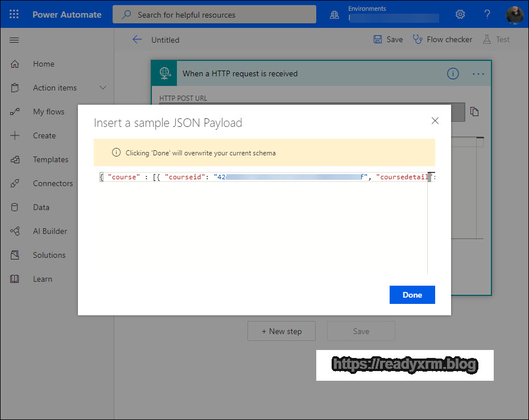Open the app launcher waffle icon
This screenshot has width=529, height=420.
pos(15,14)
